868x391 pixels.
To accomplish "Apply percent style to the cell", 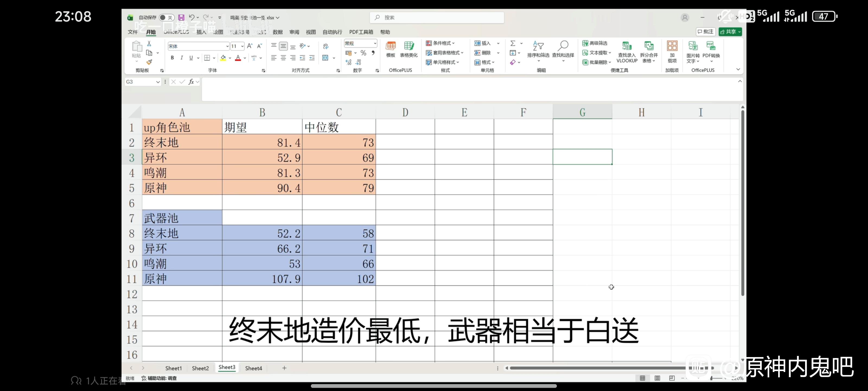I will click(x=363, y=53).
